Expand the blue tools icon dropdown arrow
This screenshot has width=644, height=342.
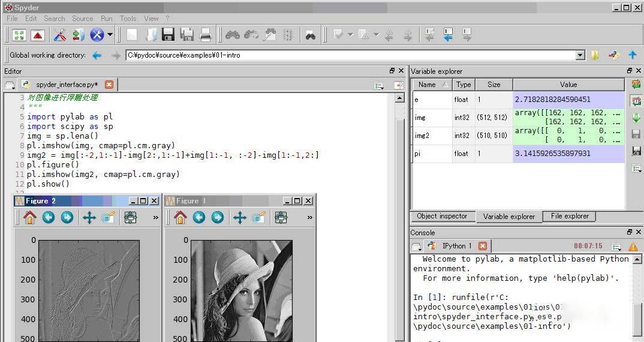point(110,35)
